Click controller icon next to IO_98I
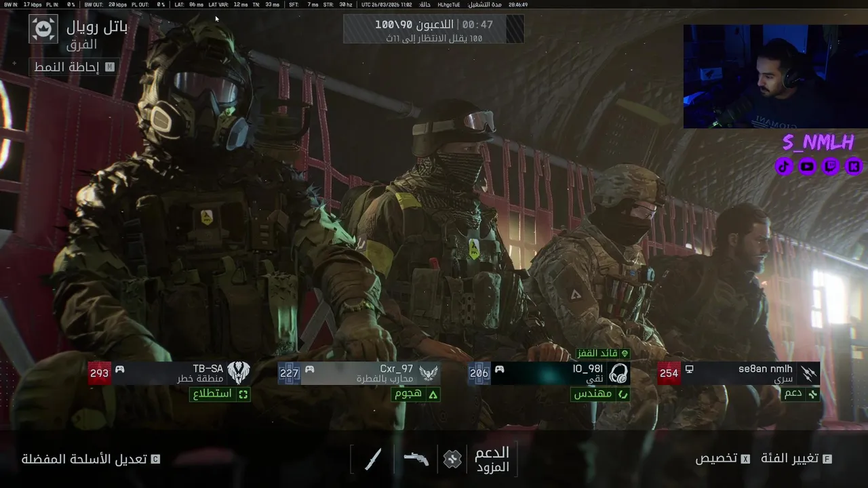 click(499, 369)
